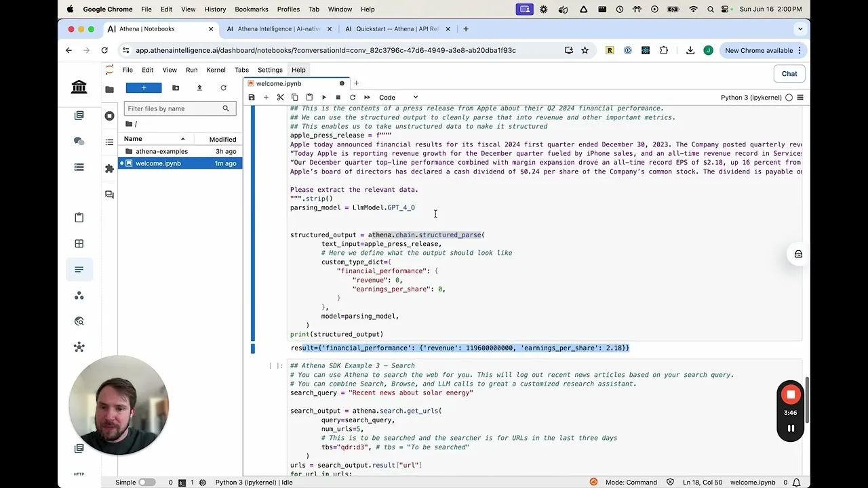Open the Chat panel button
The image size is (868, 488).
click(789, 74)
